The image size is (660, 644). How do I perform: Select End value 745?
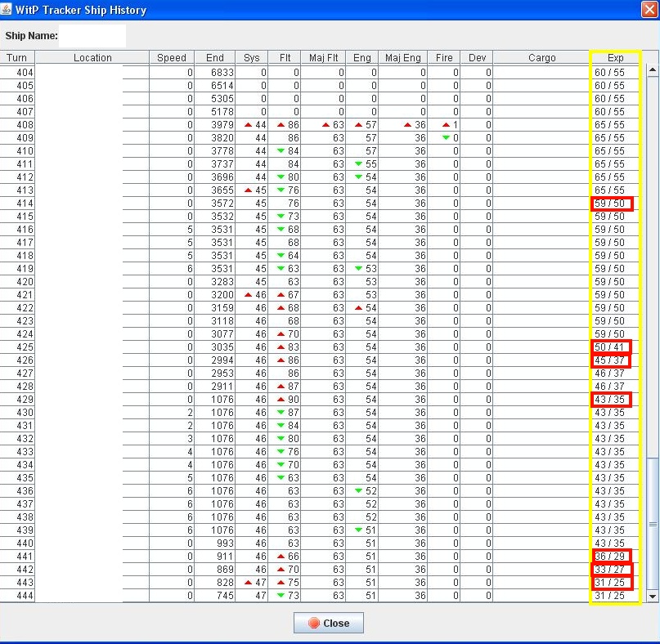coord(214,595)
